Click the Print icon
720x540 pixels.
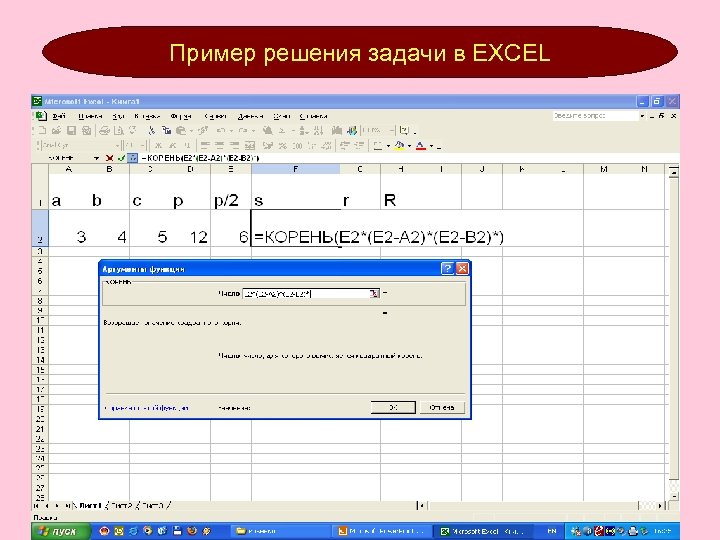click(104, 130)
